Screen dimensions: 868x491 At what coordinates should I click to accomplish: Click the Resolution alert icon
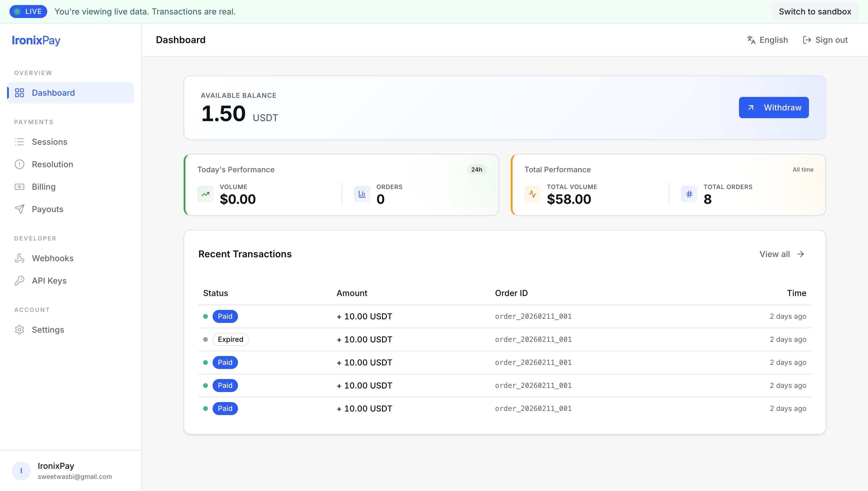[19, 164]
